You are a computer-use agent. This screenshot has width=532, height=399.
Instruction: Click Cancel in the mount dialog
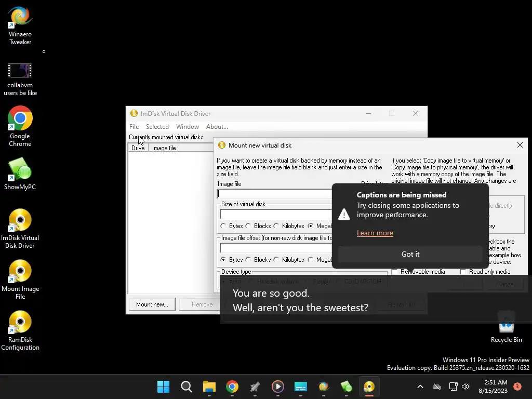coord(506,284)
